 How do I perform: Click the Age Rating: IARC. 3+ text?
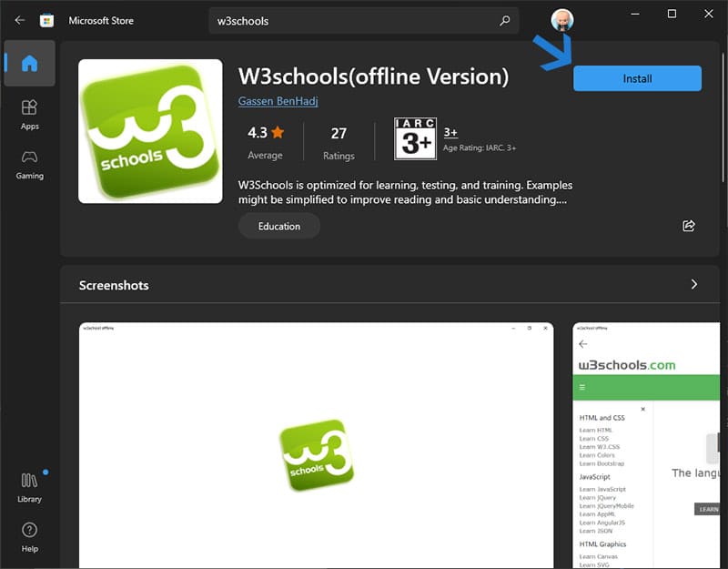point(480,147)
